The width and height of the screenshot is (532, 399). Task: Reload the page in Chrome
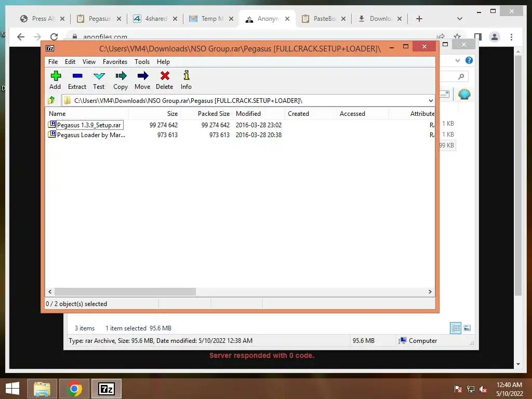pyautogui.click(x=54, y=37)
